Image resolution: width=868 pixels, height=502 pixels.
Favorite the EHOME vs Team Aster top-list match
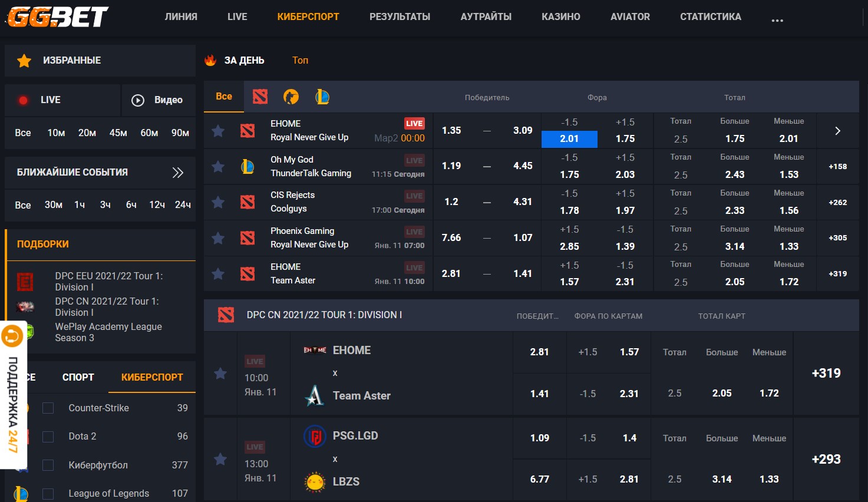click(218, 274)
